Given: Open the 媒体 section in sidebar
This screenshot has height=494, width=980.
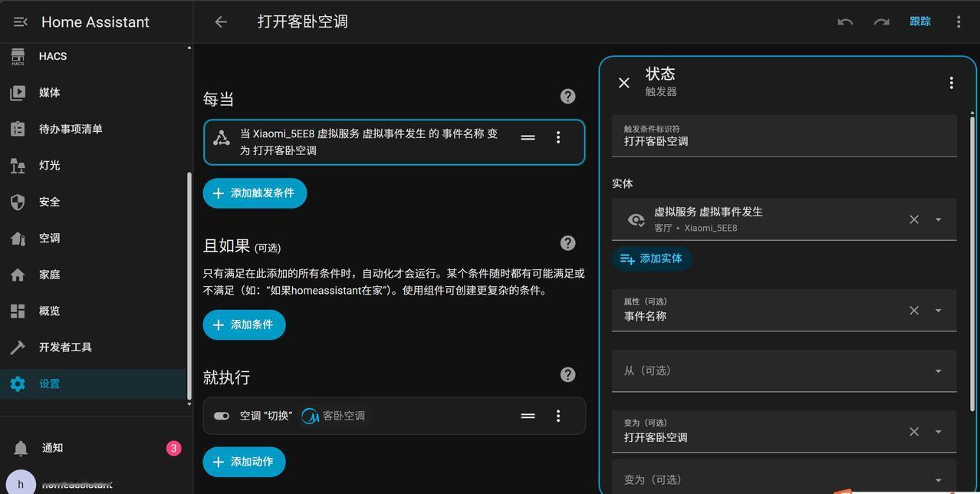Looking at the screenshot, I should [x=48, y=92].
